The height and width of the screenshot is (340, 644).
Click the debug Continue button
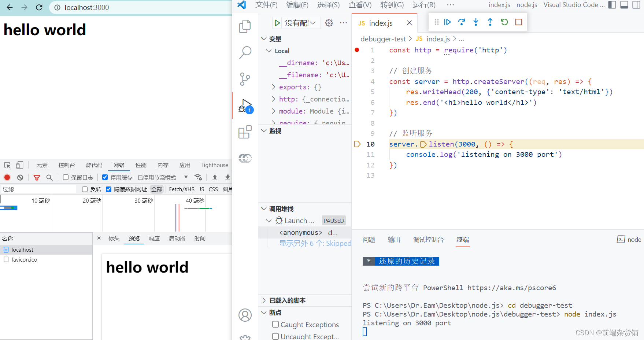click(447, 22)
